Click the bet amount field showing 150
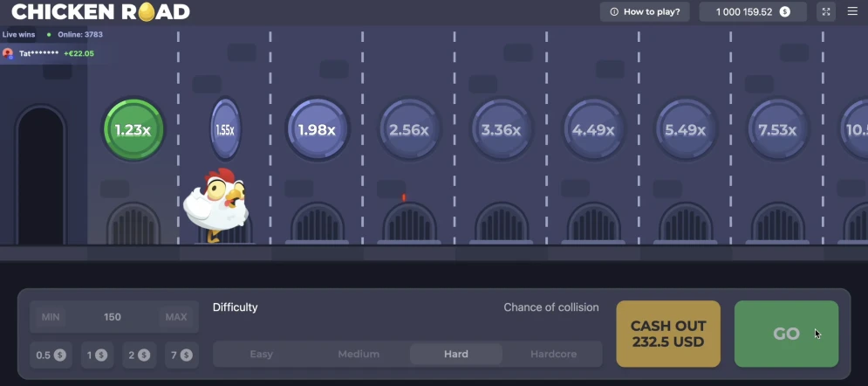The width and height of the screenshot is (868, 386). coord(113,317)
